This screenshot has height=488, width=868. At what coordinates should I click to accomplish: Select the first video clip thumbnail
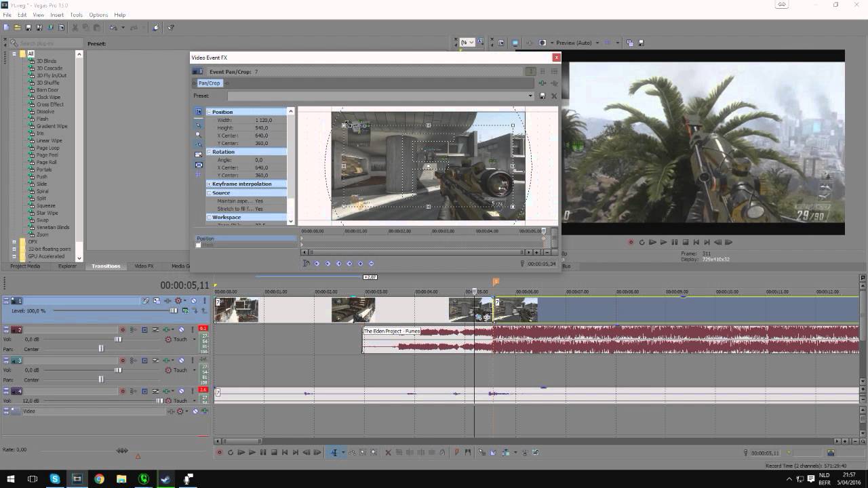coord(237,310)
